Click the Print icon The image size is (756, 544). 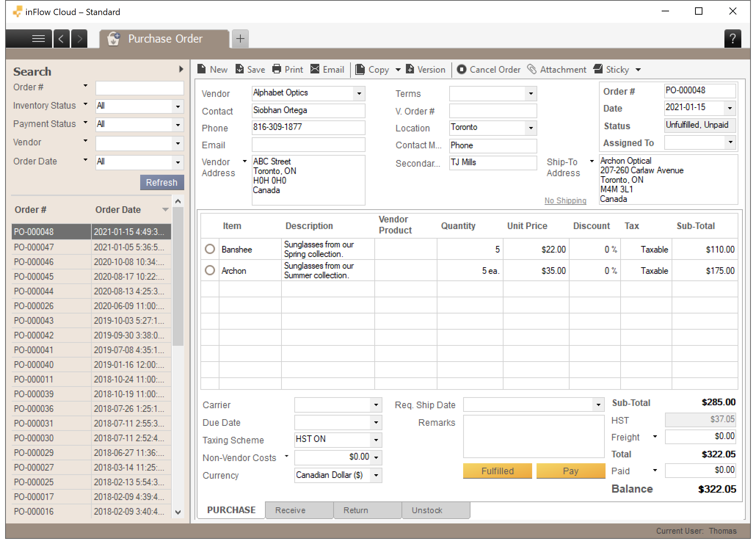[x=276, y=69]
